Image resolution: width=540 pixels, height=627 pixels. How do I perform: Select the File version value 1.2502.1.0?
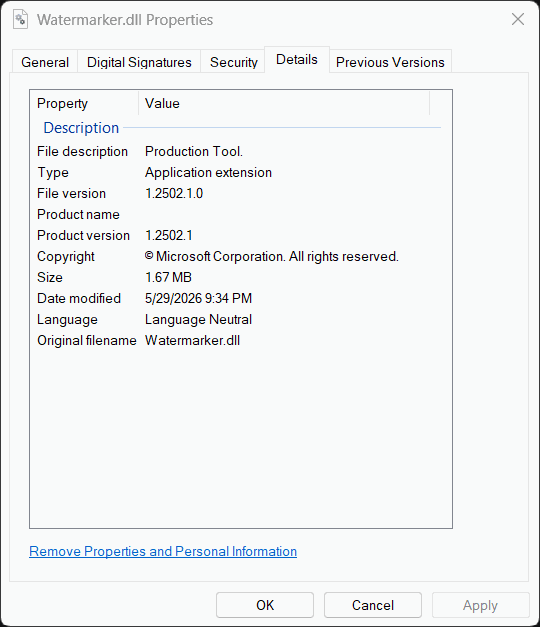174,194
